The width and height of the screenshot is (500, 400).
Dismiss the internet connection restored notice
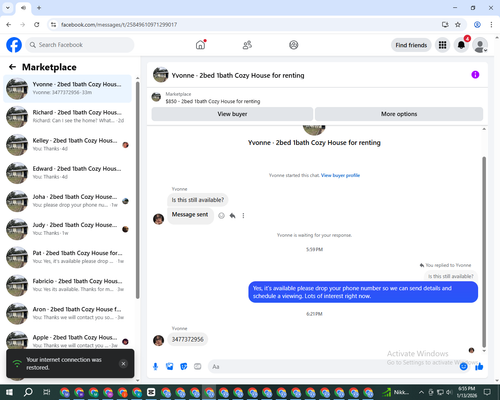point(123,364)
